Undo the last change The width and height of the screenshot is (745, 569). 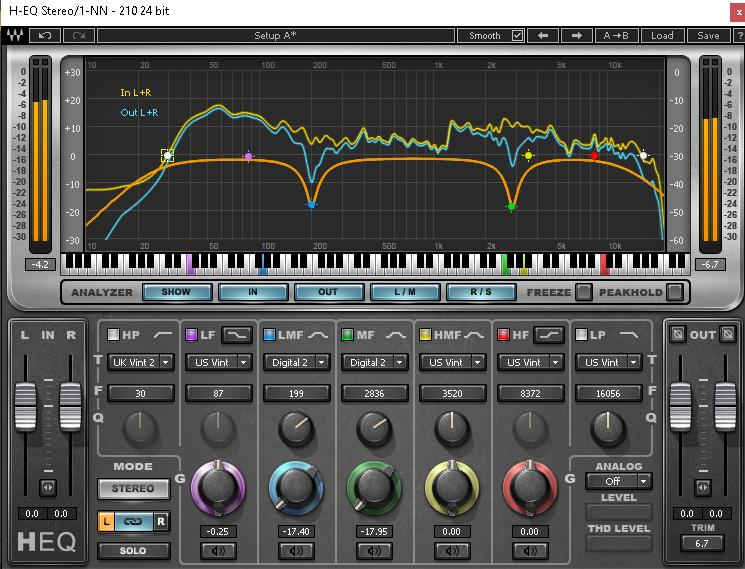point(45,36)
